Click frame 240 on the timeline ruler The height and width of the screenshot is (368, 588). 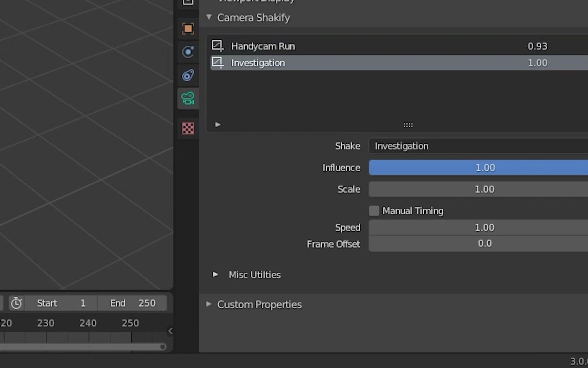coord(88,323)
